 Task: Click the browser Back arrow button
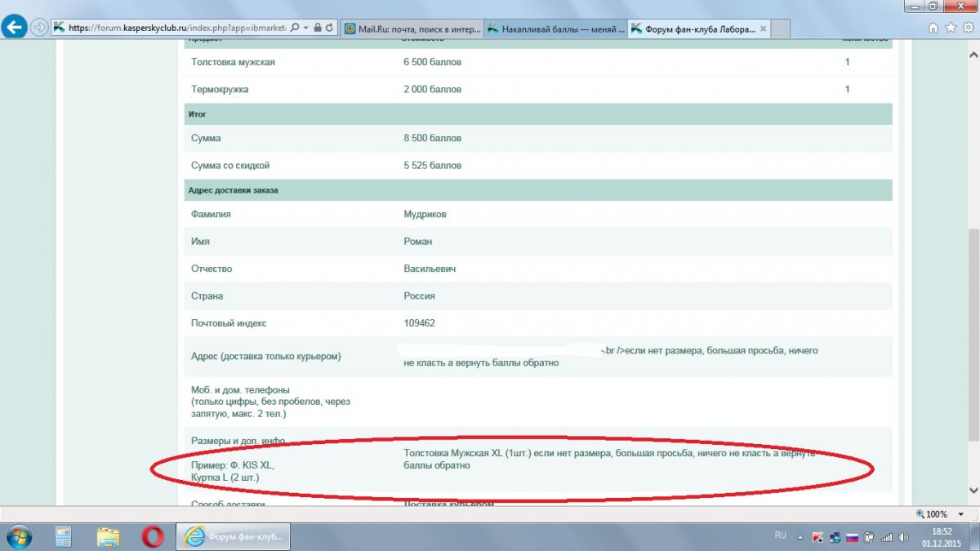point(14,27)
